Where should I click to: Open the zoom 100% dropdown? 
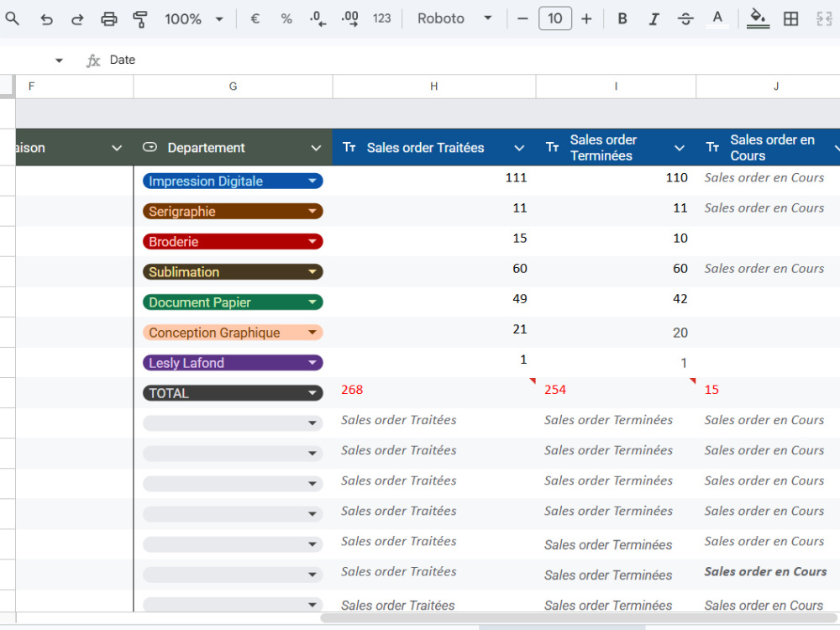pos(193,19)
